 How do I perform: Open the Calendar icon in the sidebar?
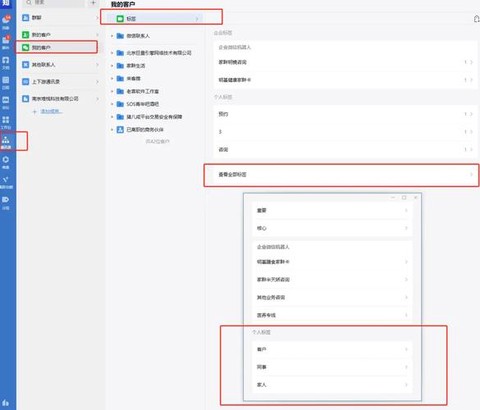(6, 82)
